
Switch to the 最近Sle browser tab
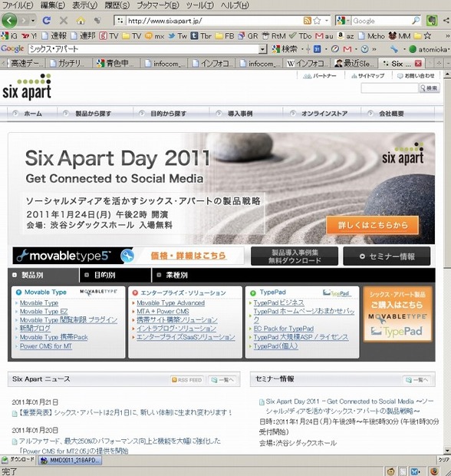coord(354,63)
